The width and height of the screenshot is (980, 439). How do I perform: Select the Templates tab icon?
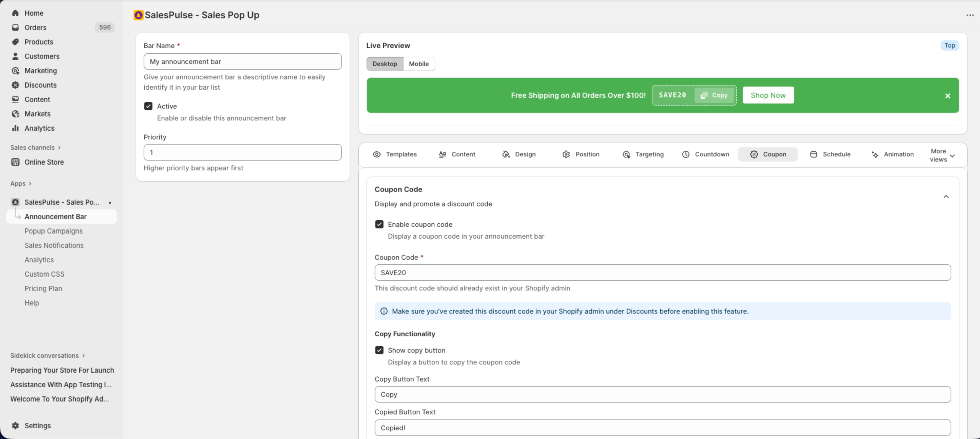pyautogui.click(x=377, y=154)
